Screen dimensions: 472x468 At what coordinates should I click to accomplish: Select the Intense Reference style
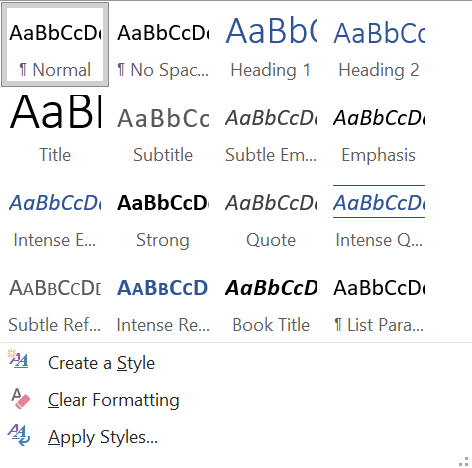coord(163,300)
